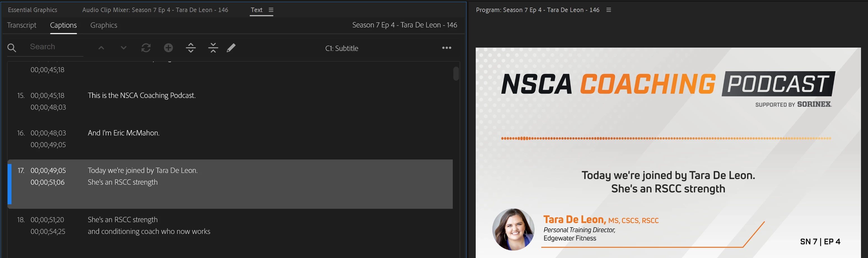
Task: Go to previous search result arrow
Action: (101, 48)
